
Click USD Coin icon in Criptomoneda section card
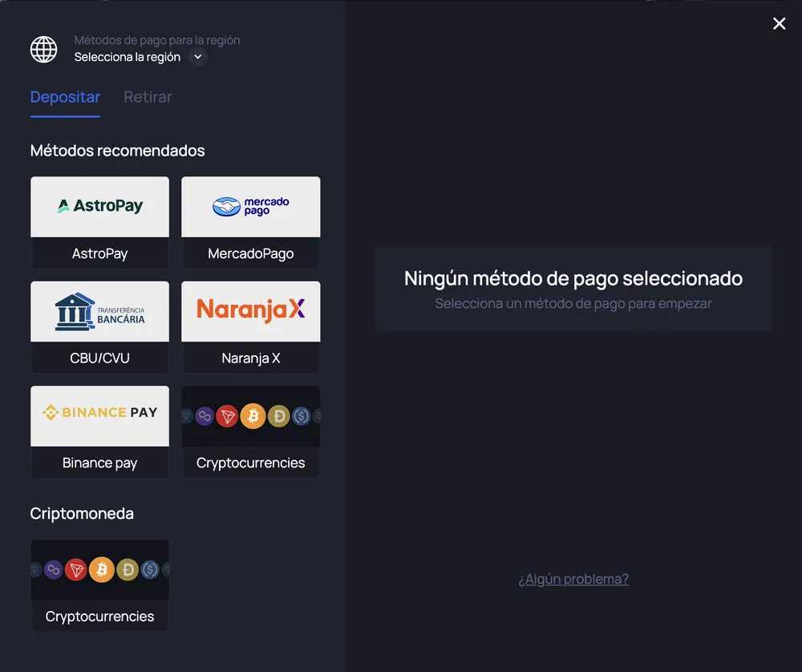(x=150, y=569)
